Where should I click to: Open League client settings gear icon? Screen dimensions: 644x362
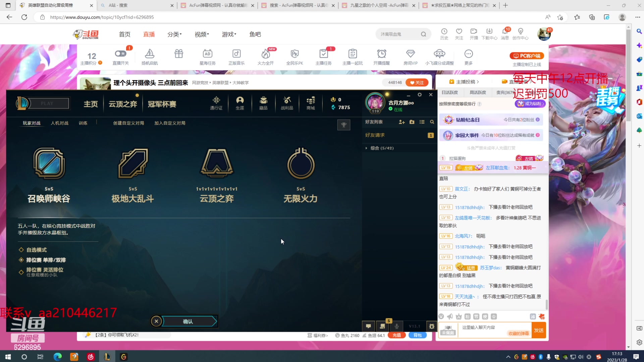pyautogui.click(x=420, y=95)
